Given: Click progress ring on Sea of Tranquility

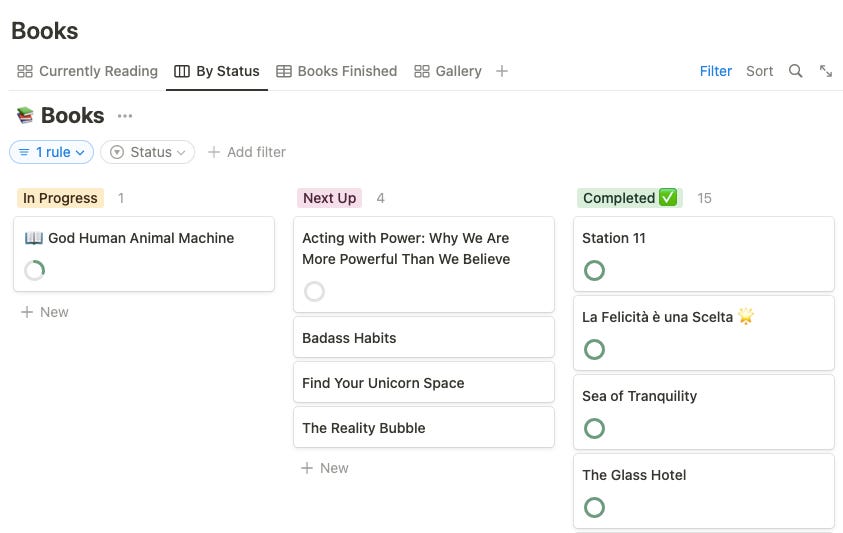Looking at the screenshot, I should pos(594,429).
